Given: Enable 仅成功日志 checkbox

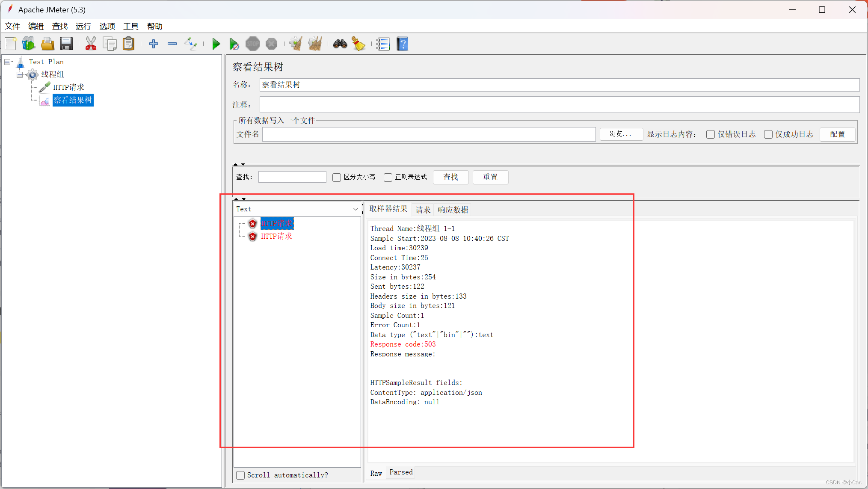Looking at the screenshot, I should pyautogui.click(x=768, y=134).
